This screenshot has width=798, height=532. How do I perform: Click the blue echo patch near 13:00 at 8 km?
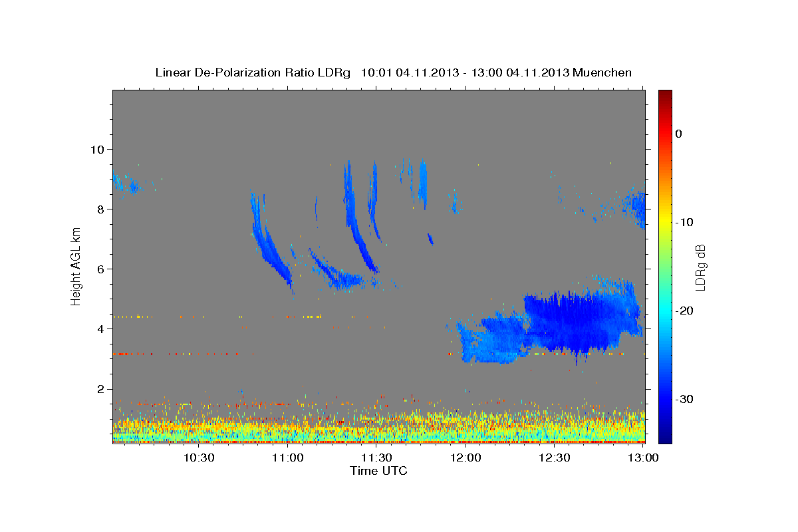tap(635, 207)
